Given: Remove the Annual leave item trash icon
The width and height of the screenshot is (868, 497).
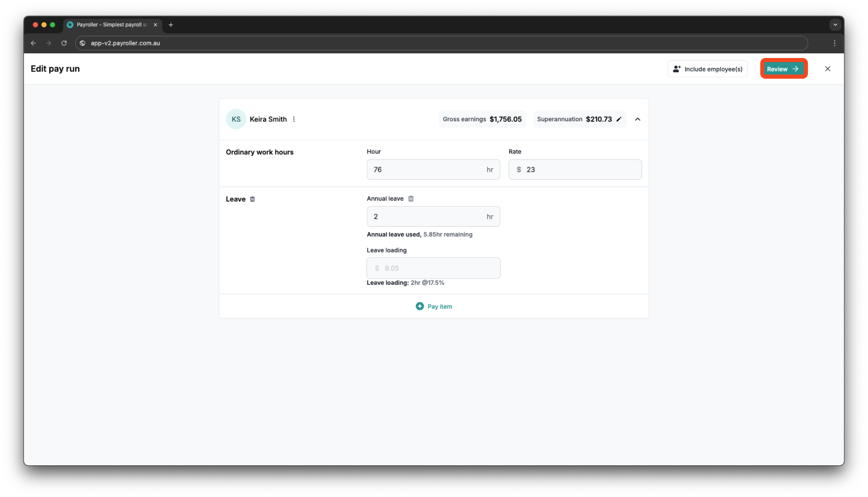Looking at the screenshot, I should (x=411, y=198).
